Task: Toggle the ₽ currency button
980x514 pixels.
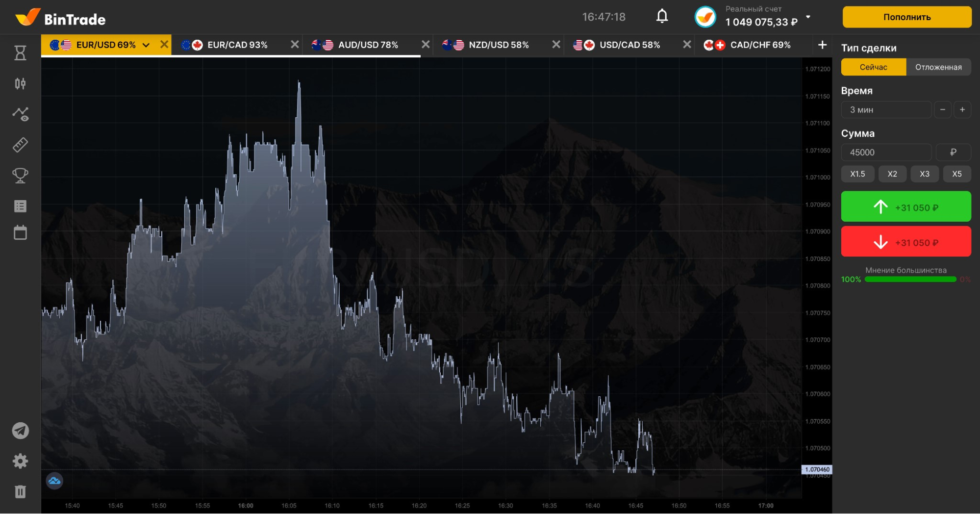Action: (953, 153)
